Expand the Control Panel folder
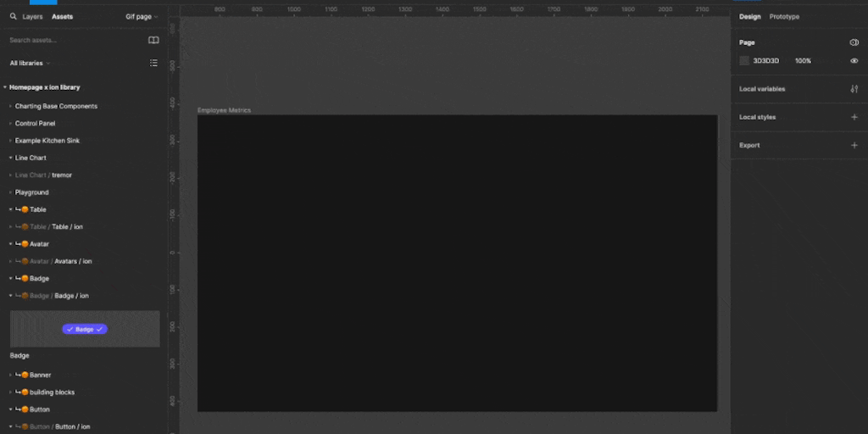 click(10, 124)
